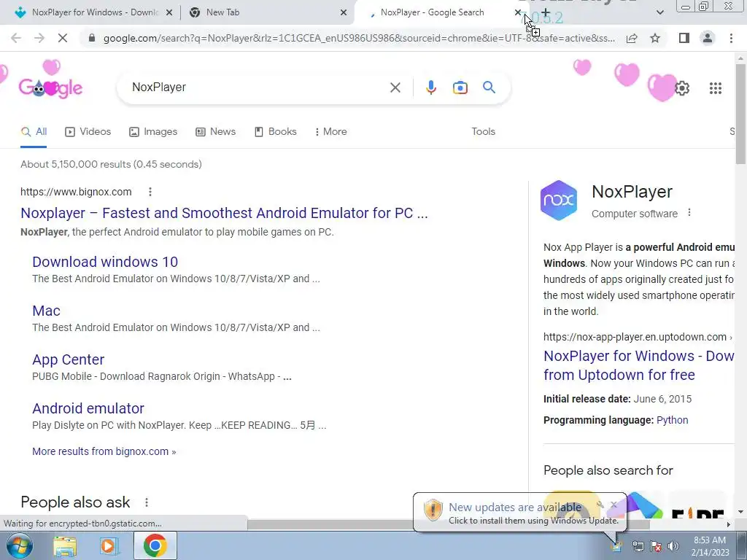The image size is (747, 560).
Task: Open Google quick settings gear
Action: pyautogui.click(x=682, y=88)
